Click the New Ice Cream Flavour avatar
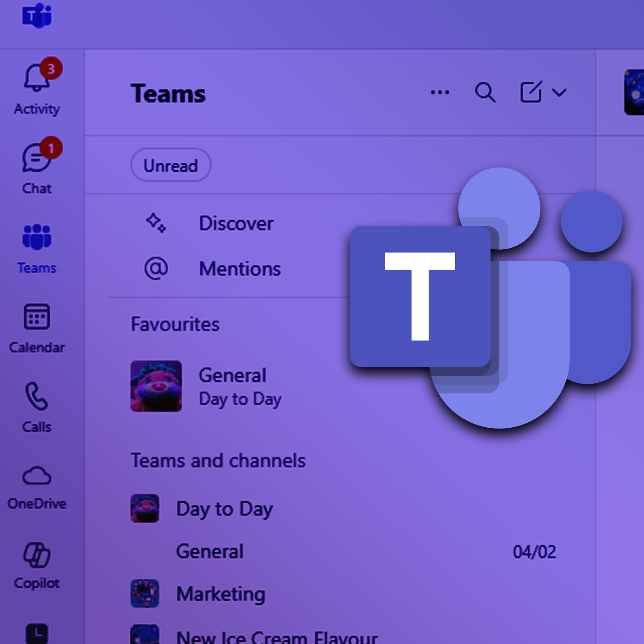This screenshot has width=644, height=644. point(145,634)
